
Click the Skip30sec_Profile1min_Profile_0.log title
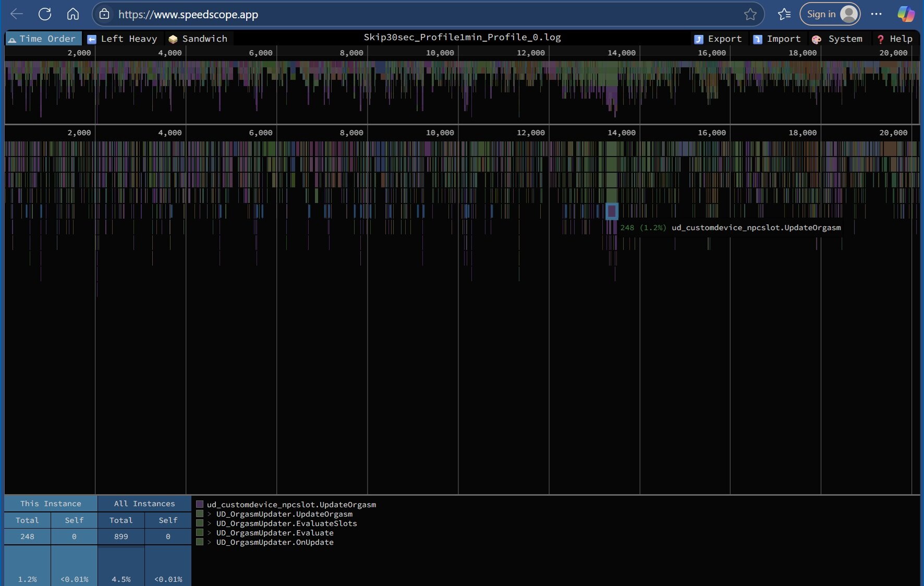[462, 37]
